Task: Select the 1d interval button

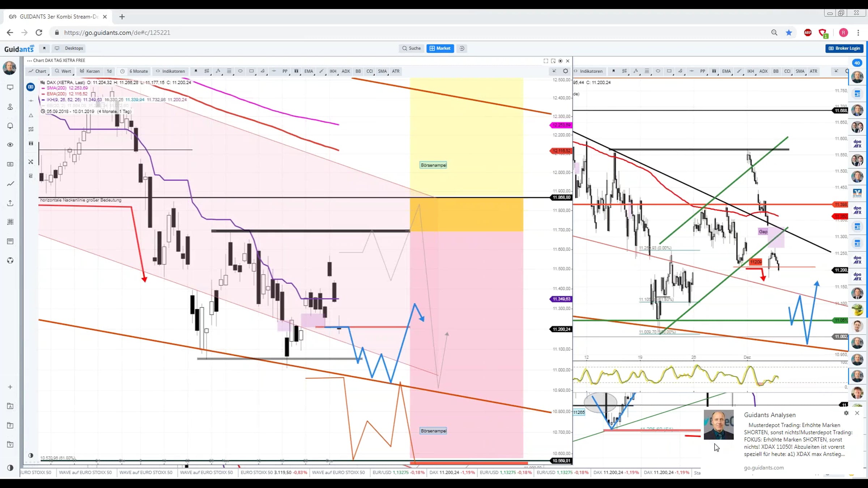Action: coord(109,71)
